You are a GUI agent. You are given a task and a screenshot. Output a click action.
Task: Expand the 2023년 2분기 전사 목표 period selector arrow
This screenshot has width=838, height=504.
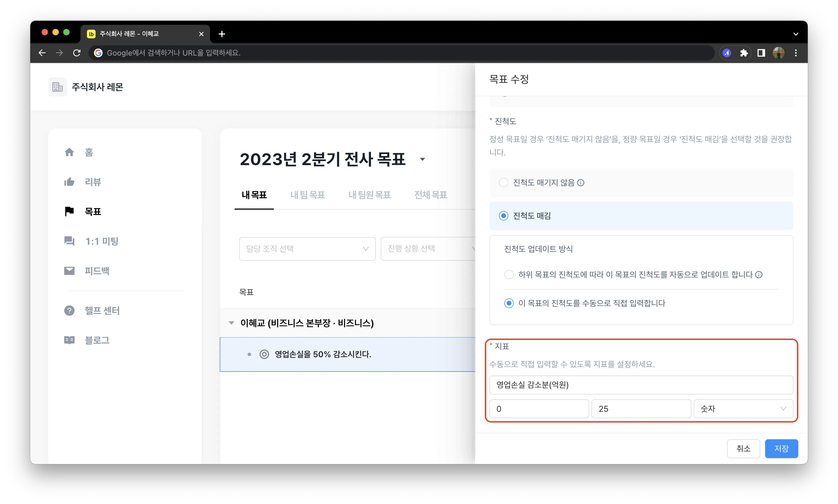(x=423, y=159)
